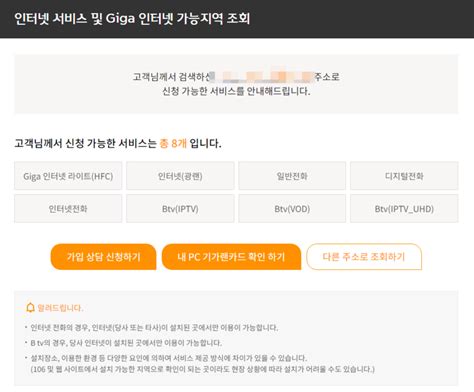The image size is (474, 392).
Task: Select the 인터넷(광랜) service box
Action: click(180, 176)
